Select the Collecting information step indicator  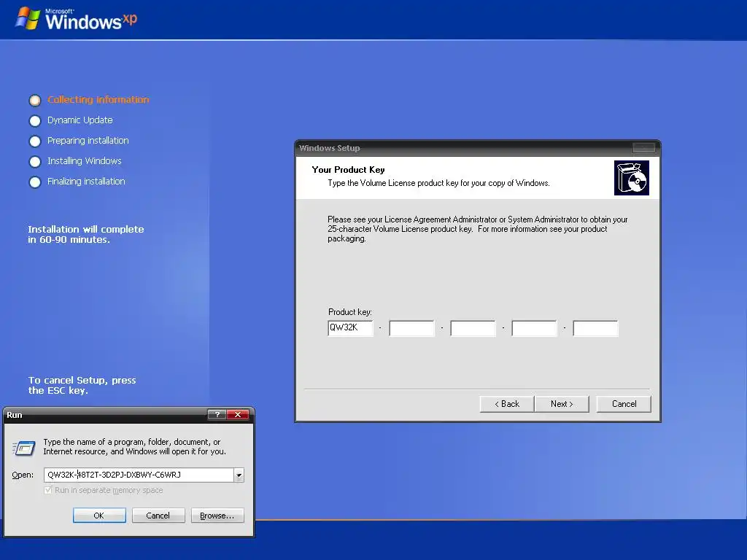pyautogui.click(x=35, y=100)
